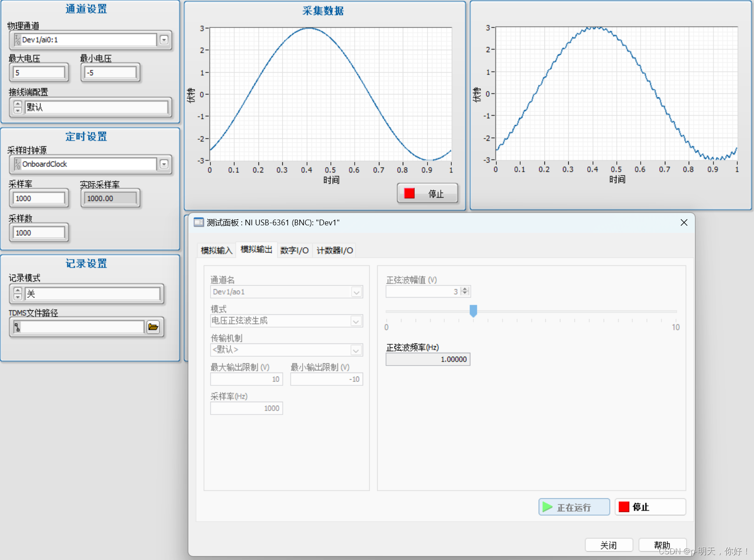Click the path type icon in TDMS field
The image size is (754, 560).
(x=17, y=327)
